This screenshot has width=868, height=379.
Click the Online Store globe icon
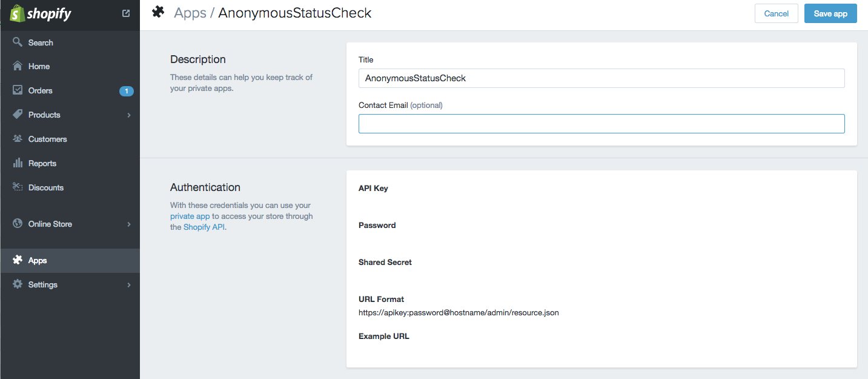pyautogui.click(x=18, y=224)
